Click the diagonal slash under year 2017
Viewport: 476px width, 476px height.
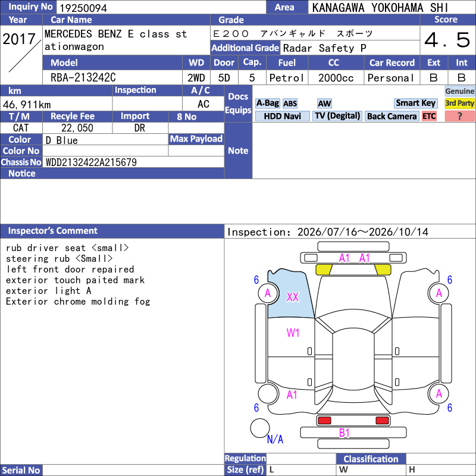(25, 56)
